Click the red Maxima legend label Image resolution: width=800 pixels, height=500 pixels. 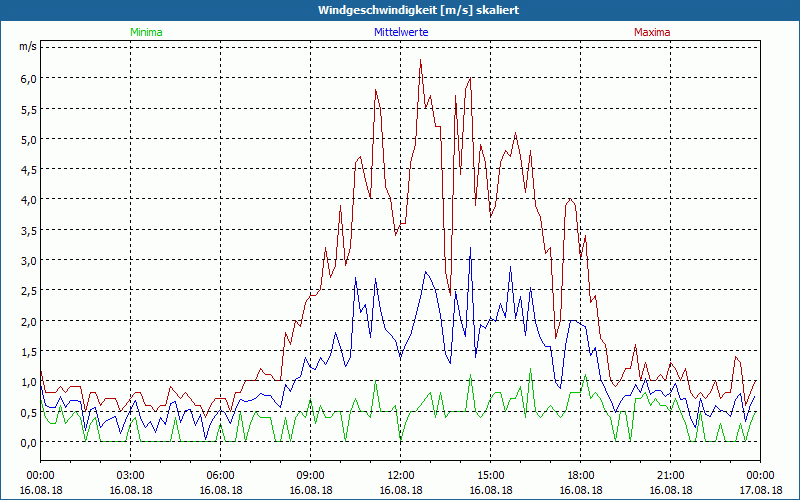pos(652,32)
